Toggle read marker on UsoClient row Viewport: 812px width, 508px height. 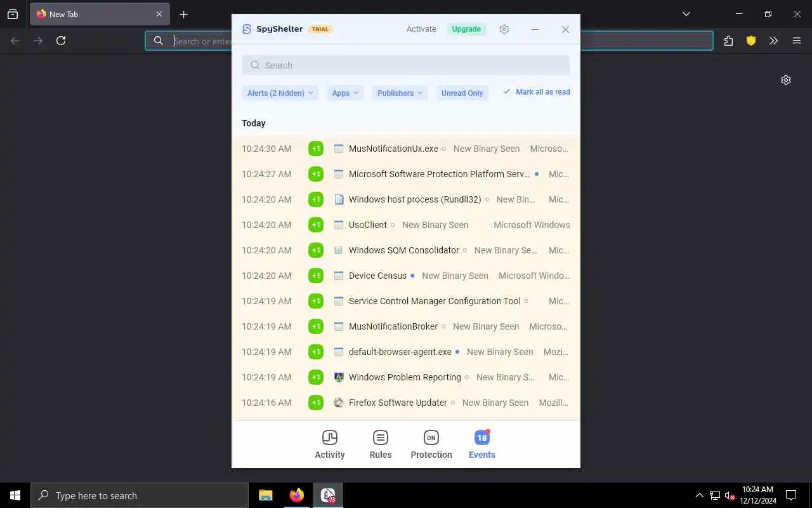click(393, 225)
